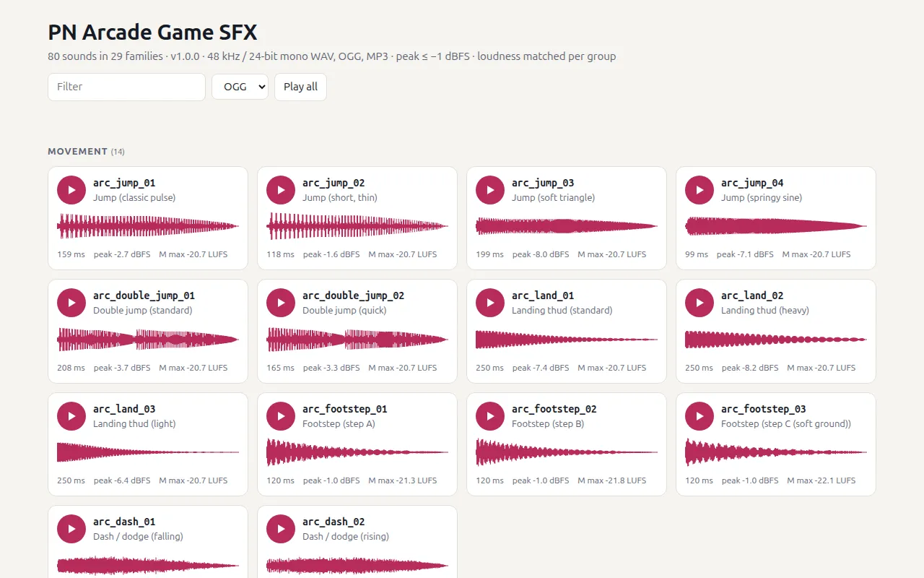Click the '99 ms' duration value
Screen dimensions: 924x578
[x=697, y=254]
